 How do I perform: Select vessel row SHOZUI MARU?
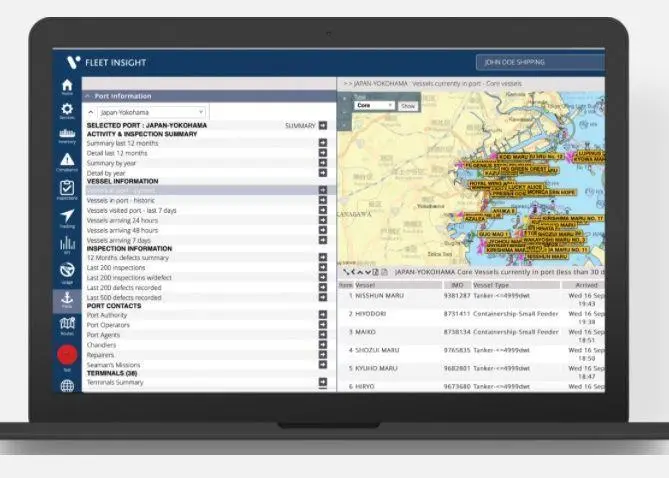[x=471, y=354]
